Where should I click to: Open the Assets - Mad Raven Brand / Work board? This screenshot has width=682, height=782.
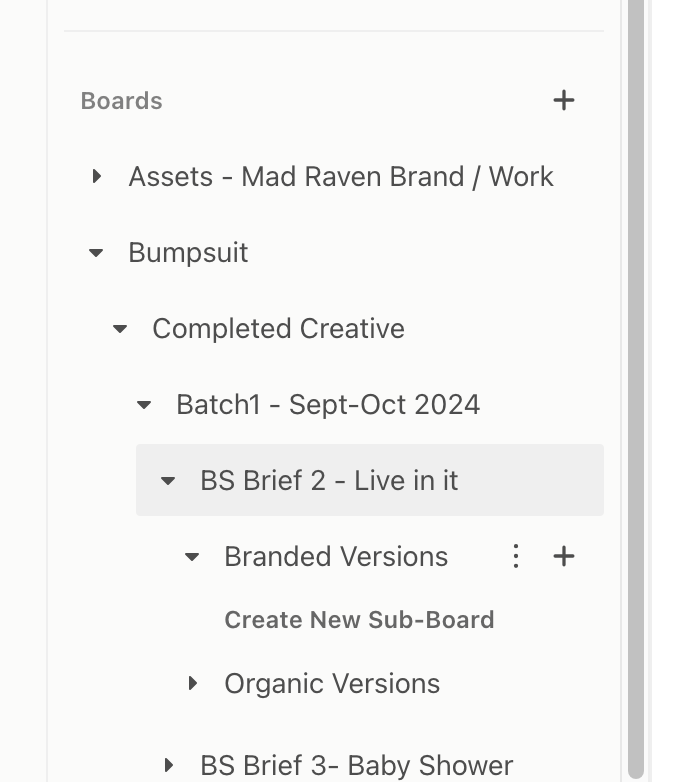point(341,177)
